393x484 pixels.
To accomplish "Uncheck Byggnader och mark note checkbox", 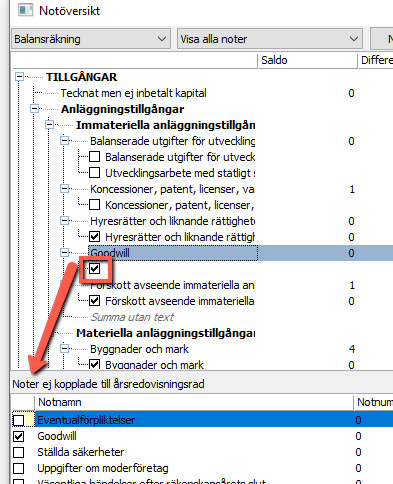I will pos(95,364).
